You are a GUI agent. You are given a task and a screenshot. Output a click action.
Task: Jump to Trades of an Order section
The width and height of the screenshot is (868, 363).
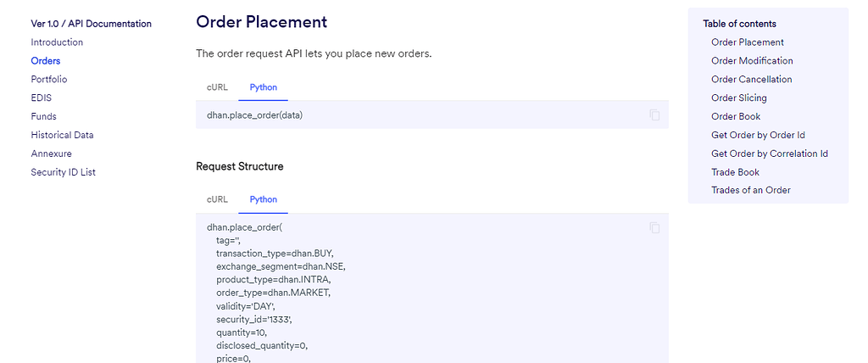750,191
